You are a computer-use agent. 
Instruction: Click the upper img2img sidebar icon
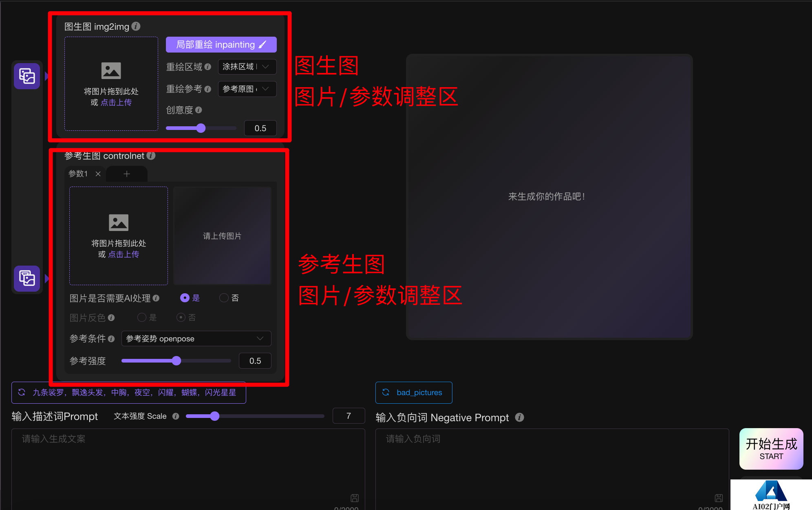pyautogui.click(x=27, y=76)
